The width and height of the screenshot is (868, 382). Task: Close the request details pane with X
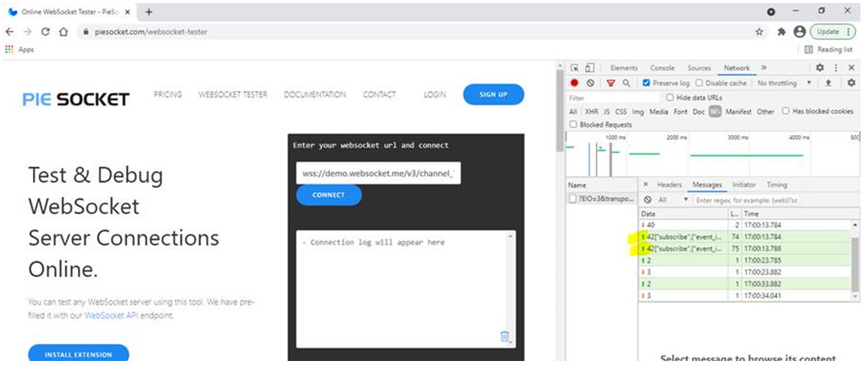coord(645,185)
